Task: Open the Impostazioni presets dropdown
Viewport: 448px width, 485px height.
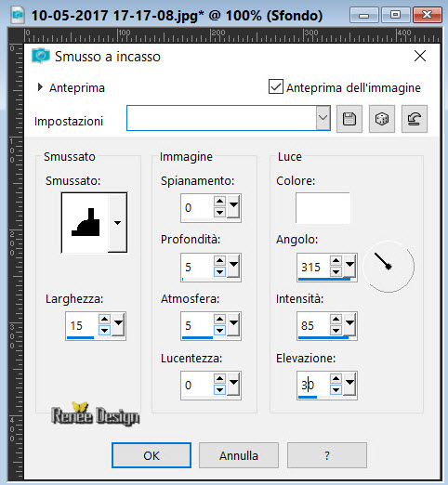Action: (323, 118)
